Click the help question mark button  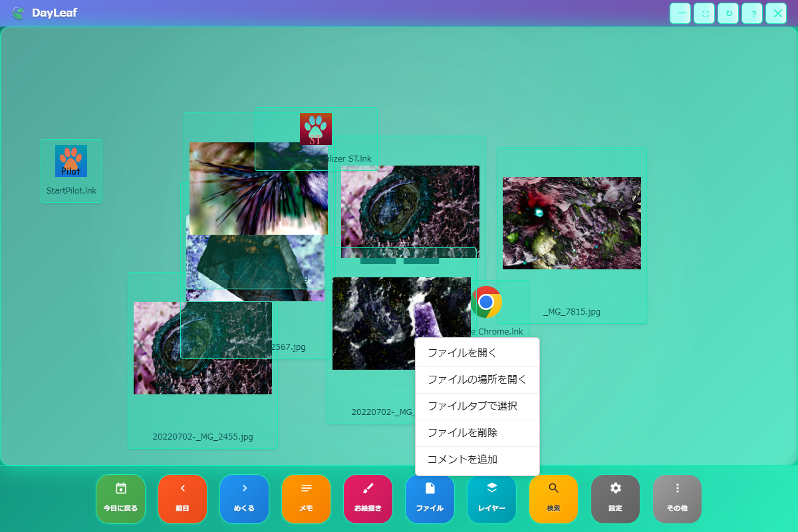point(752,13)
